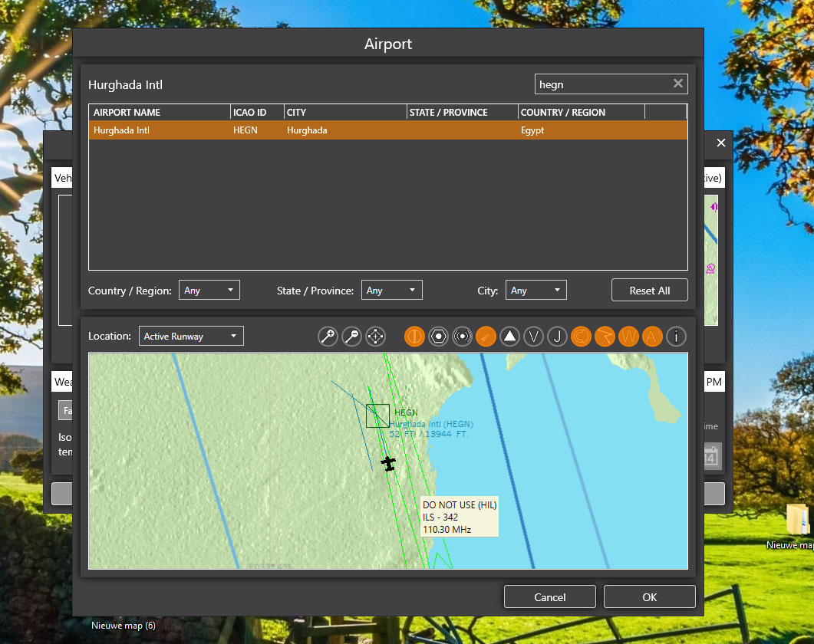
Task: Sort by the ICAO ID column header
Action: [x=256, y=113]
